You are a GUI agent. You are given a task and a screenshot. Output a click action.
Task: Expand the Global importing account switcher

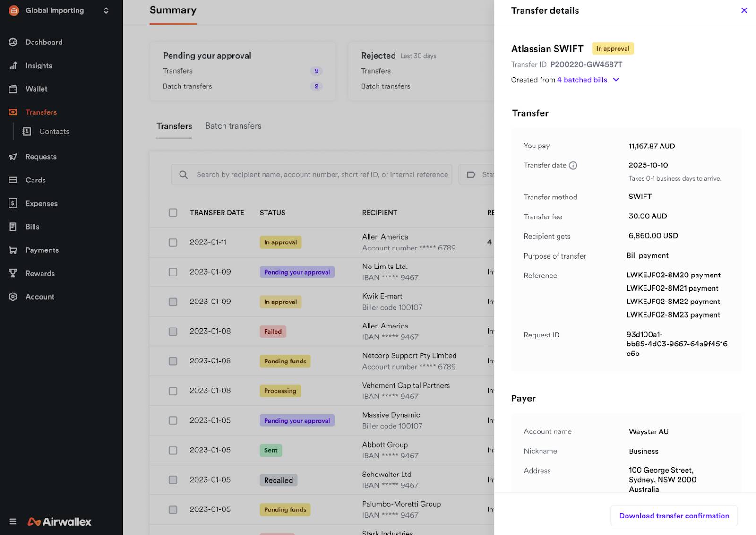click(106, 10)
